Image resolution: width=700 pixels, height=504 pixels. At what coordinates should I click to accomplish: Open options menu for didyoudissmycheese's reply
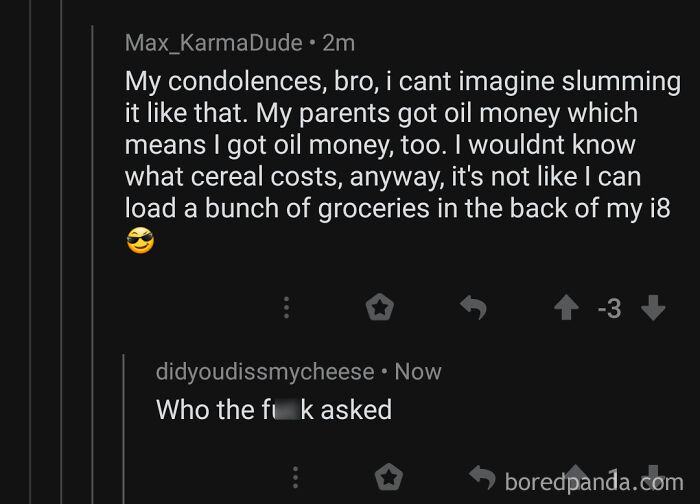click(x=295, y=478)
